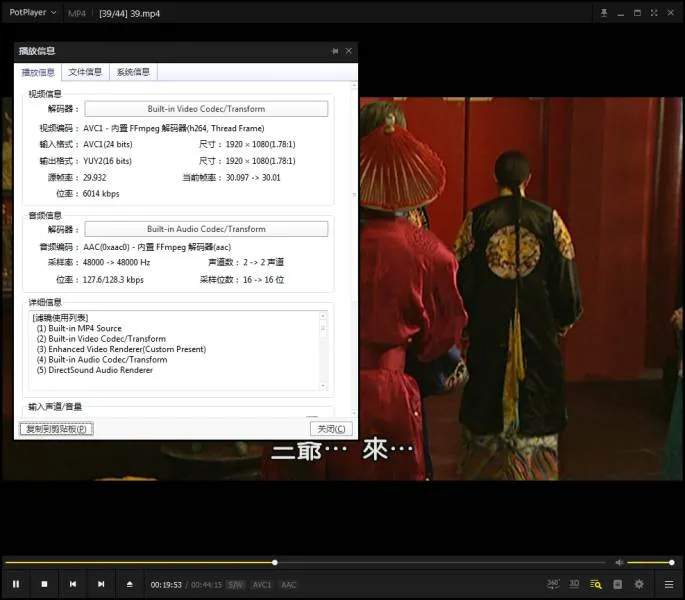Skip to the previous file

click(73, 584)
